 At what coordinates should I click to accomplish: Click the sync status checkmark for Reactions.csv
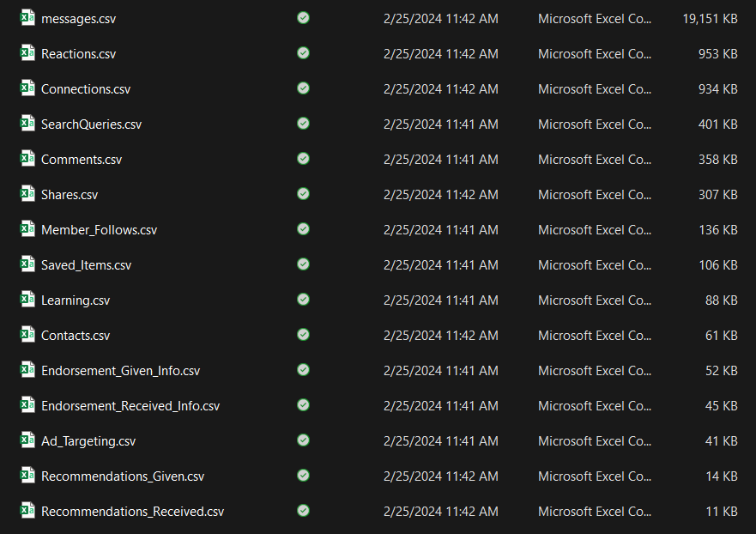303,53
